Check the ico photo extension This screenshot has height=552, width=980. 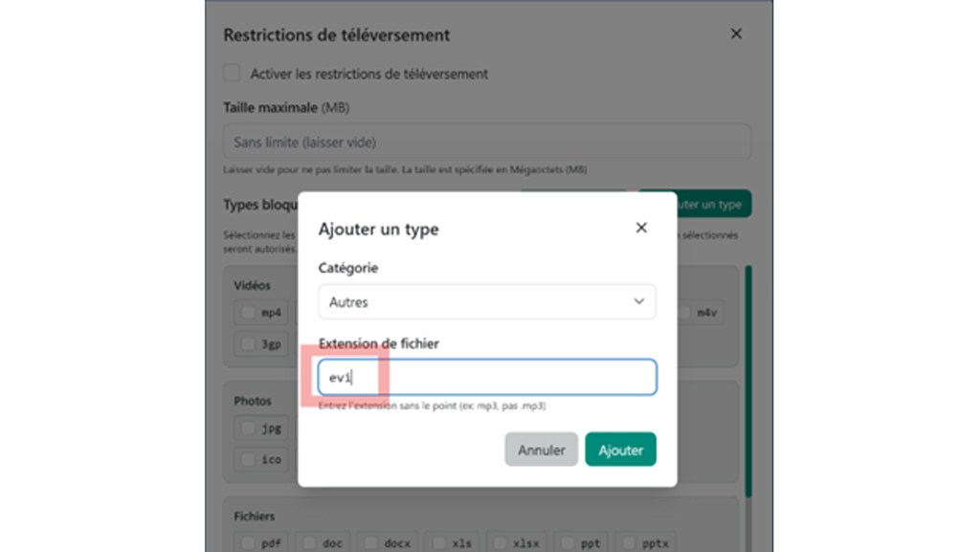point(247,459)
